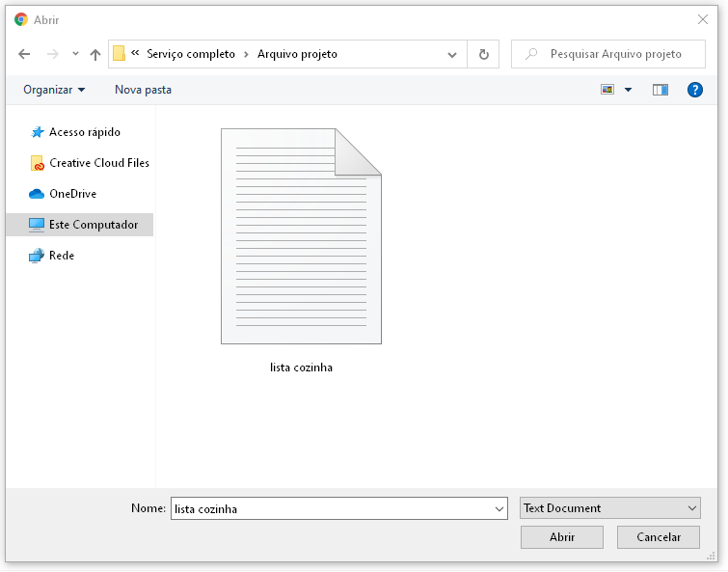The width and height of the screenshot is (728, 572).
Task: Go up one folder level
Action: (95, 55)
